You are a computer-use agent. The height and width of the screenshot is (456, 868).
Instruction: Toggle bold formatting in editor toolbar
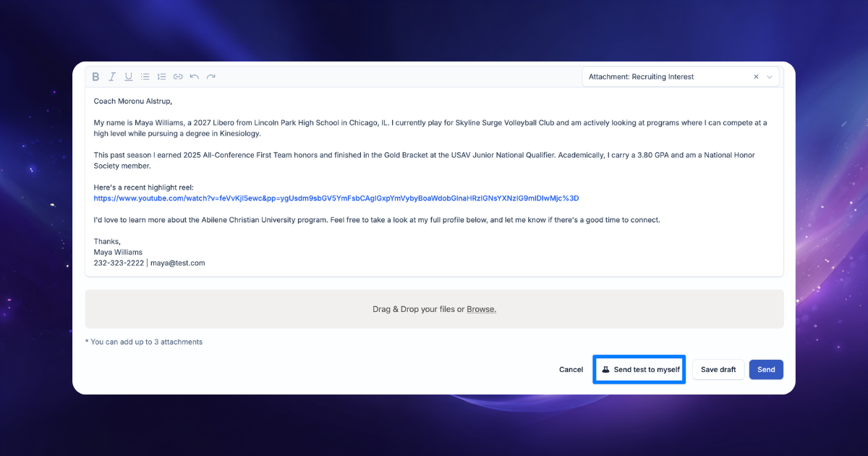click(95, 77)
